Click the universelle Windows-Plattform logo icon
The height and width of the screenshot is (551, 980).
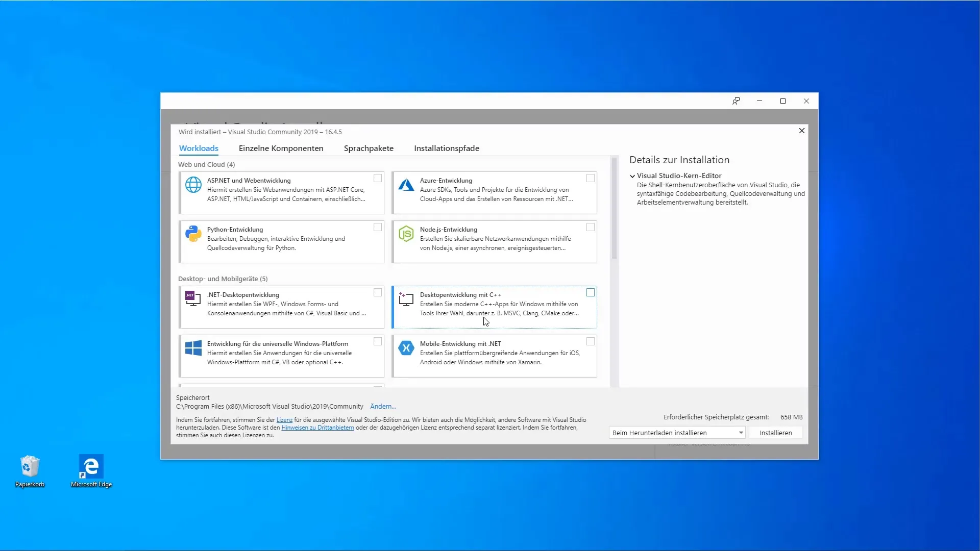pos(193,348)
